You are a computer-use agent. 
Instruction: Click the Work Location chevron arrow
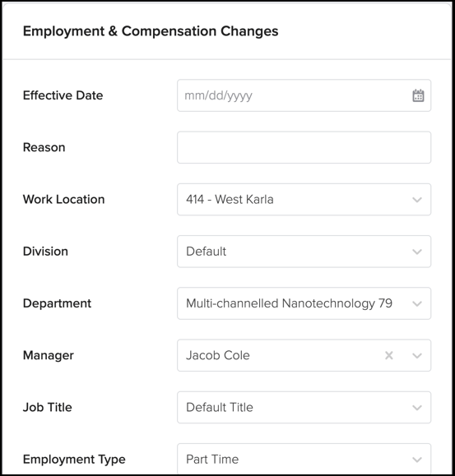tap(417, 200)
